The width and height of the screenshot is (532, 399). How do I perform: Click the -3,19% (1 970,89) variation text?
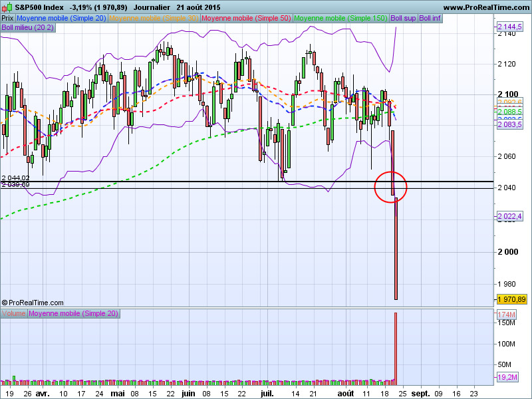tap(98, 7)
